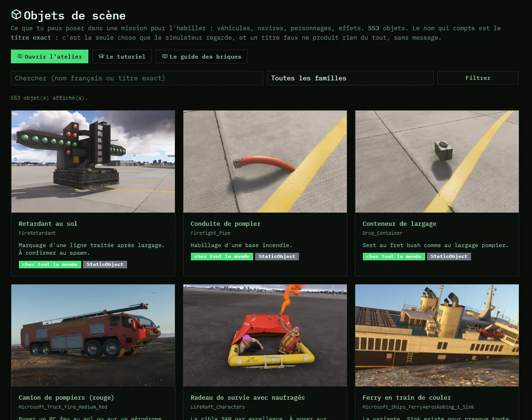
Task: Click the exact title LifeRaft_Characters
Action: pos(217,407)
